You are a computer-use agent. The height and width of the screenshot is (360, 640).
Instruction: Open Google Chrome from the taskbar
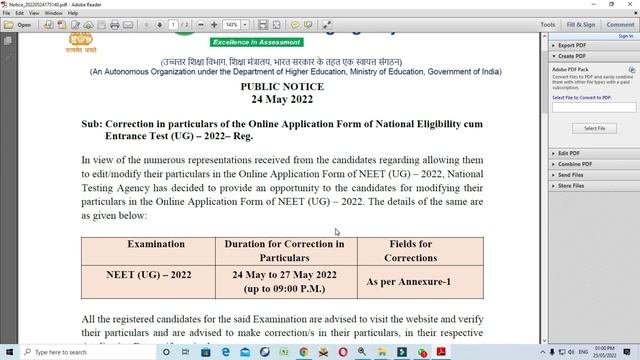[x=304, y=352]
